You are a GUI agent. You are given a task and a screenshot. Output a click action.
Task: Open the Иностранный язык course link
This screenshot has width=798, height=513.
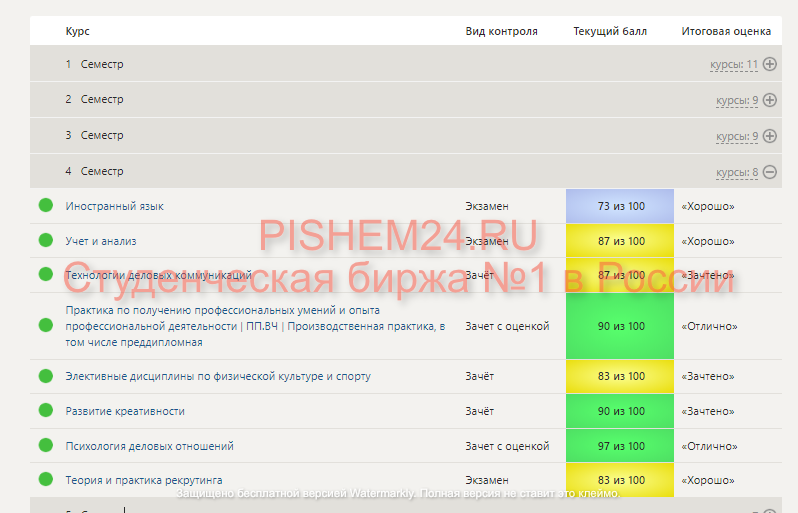[114, 206]
